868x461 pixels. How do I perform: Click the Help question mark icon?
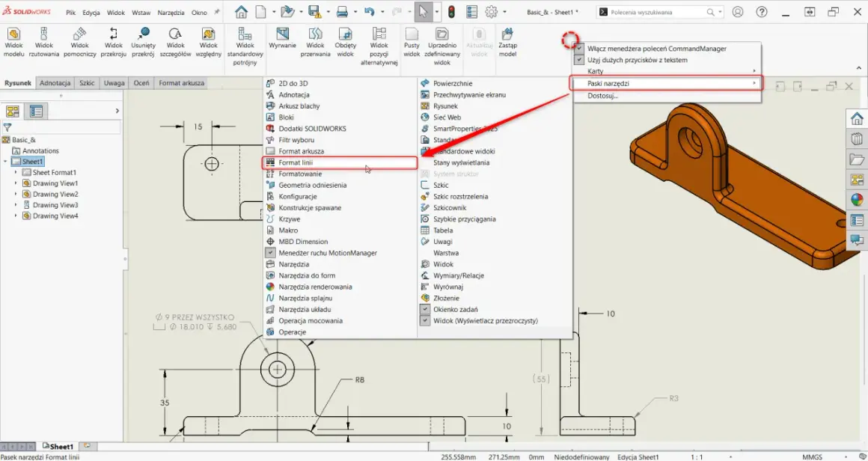pos(762,12)
